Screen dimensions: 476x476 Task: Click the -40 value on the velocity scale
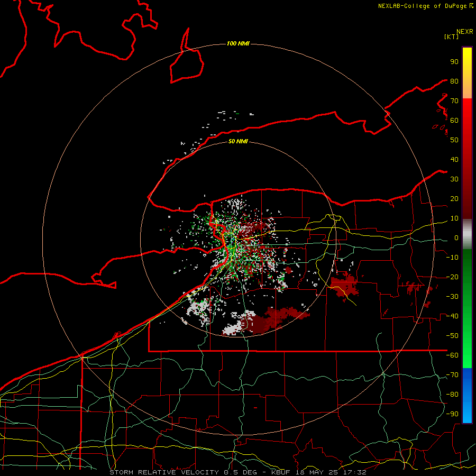[452, 316]
